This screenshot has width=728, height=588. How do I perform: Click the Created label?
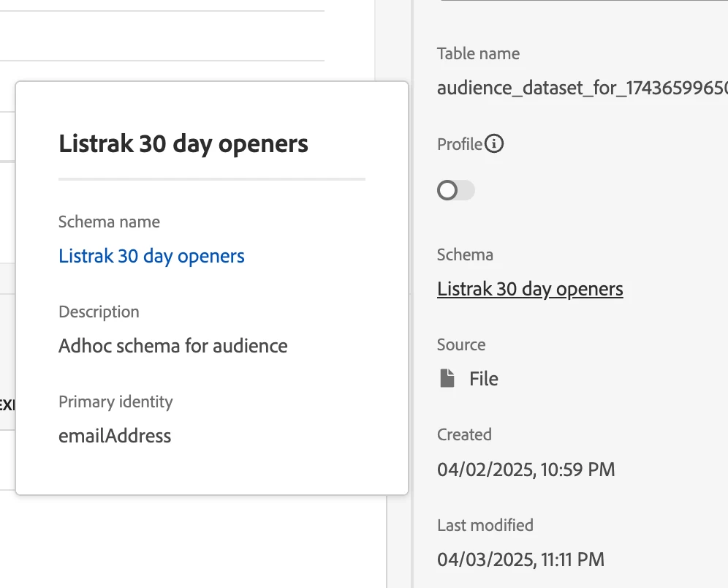(x=464, y=434)
